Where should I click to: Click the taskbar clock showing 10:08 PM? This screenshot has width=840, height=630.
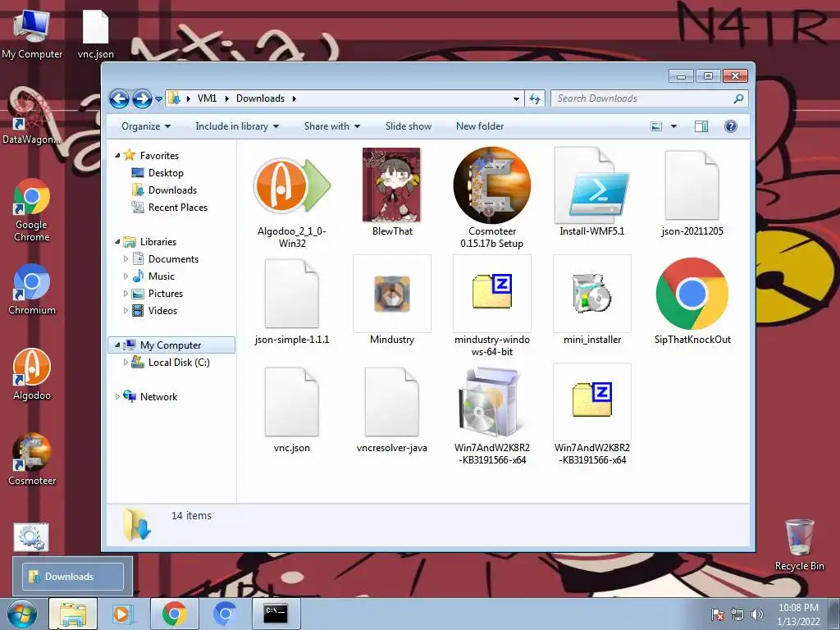(x=798, y=614)
